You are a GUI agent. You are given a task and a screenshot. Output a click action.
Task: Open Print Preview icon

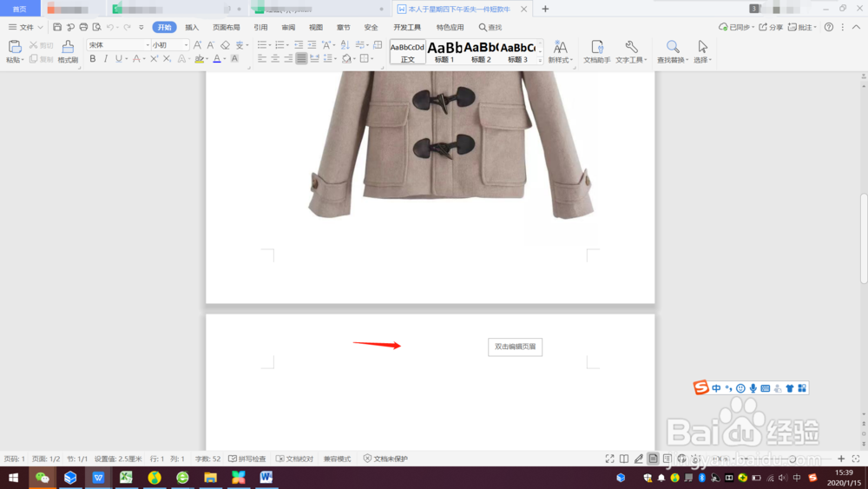[97, 27]
